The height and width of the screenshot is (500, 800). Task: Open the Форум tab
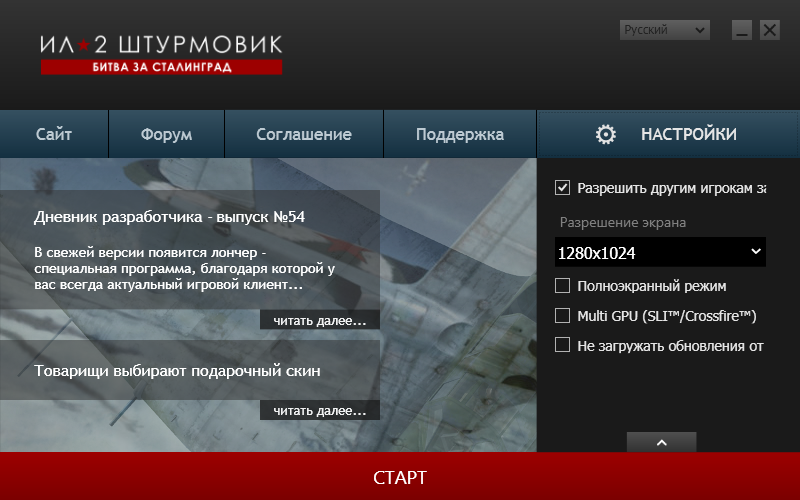click(x=166, y=134)
